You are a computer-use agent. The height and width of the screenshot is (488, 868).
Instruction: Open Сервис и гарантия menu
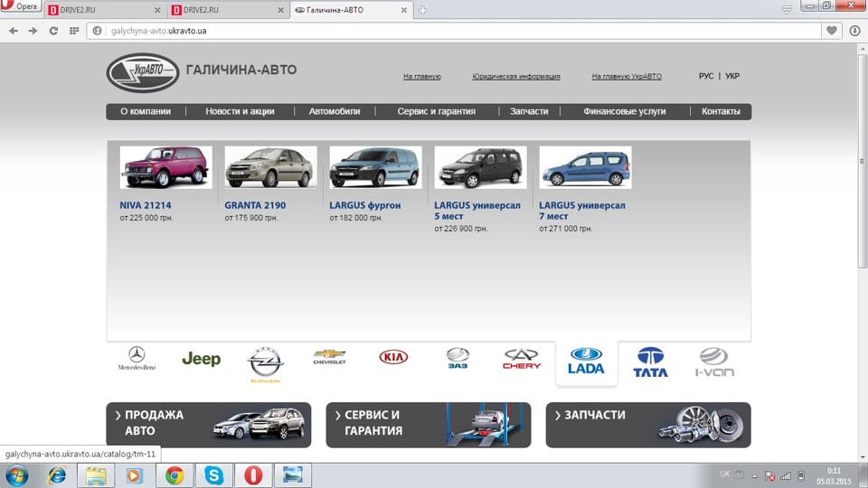point(436,111)
